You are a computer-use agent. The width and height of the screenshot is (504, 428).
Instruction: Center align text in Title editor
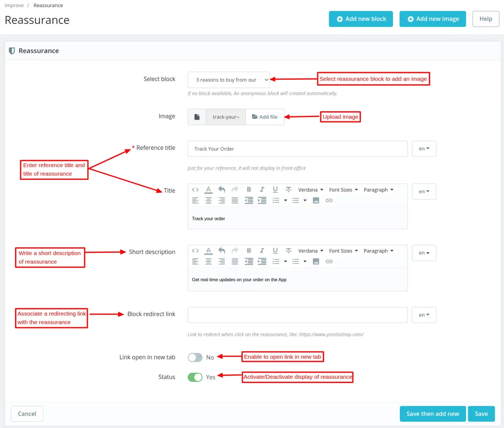pos(208,200)
